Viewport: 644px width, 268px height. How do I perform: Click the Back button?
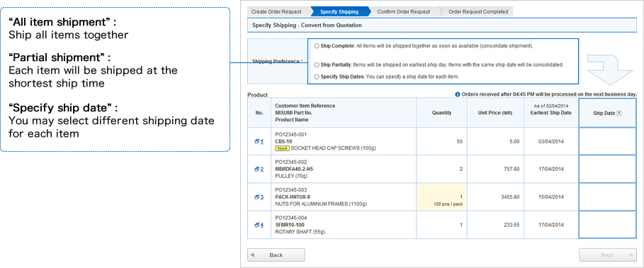coord(276,255)
